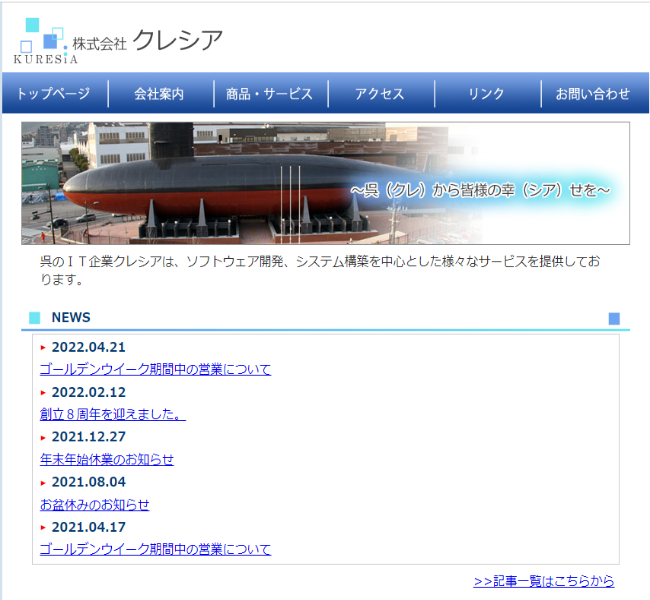
Task: Click the submarine banner image
Action: coord(325,183)
